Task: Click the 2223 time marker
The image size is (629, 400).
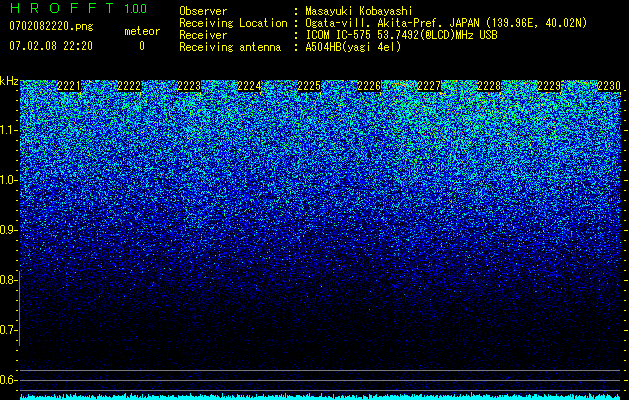Action: tap(189, 86)
